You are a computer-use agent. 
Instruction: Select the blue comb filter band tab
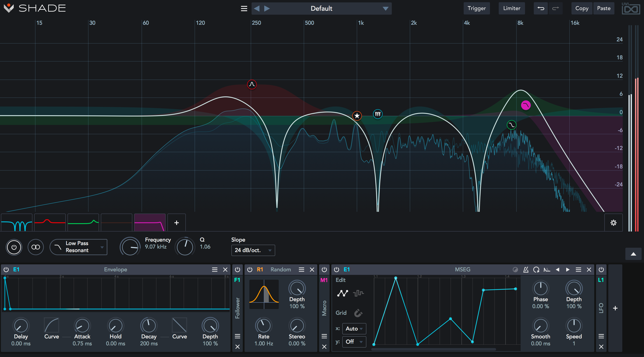(17, 222)
